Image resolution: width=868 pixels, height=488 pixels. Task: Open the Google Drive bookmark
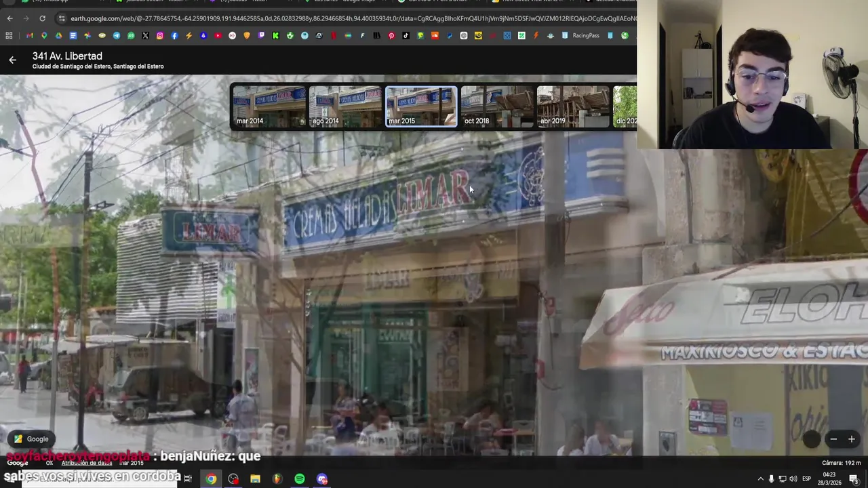59,35
